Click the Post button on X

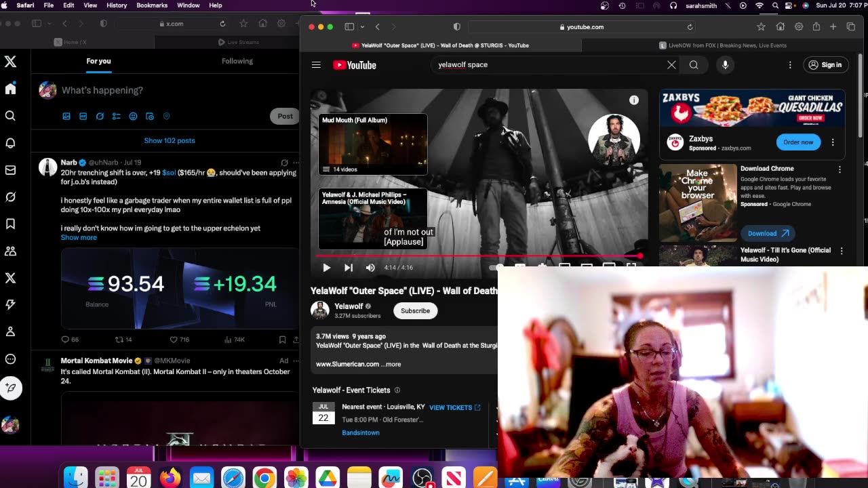[x=285, y=116]
